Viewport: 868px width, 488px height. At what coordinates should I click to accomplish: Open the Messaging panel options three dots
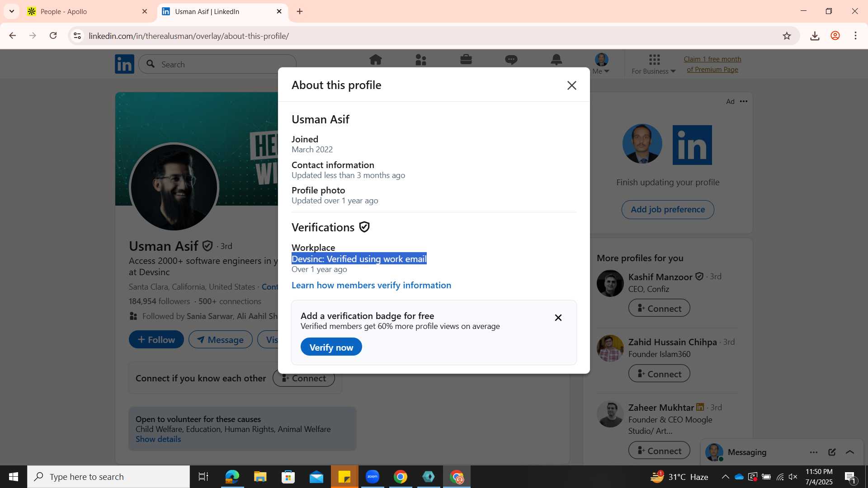tap(814, 452)
